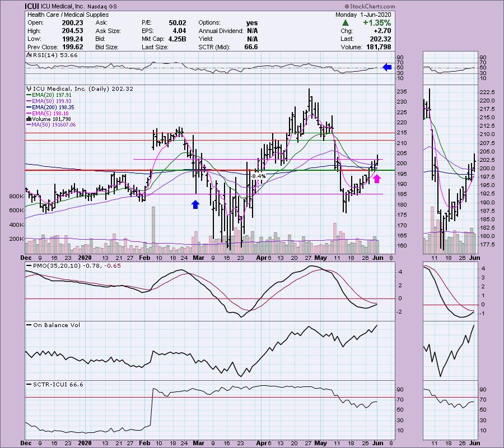This screenshot has width=504, height=448.
Task: Click the Mkt Cap value 4.25B
Action: click(x=177, y=39)
